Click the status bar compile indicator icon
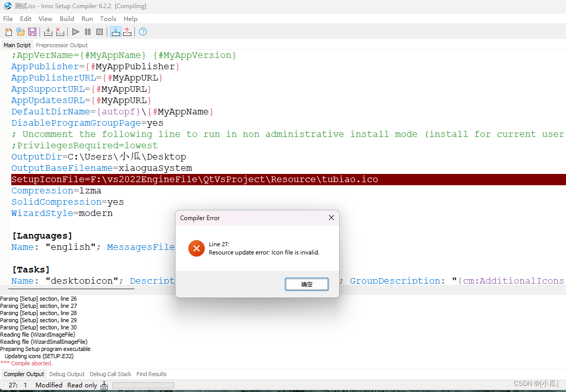 pos(104,385)
